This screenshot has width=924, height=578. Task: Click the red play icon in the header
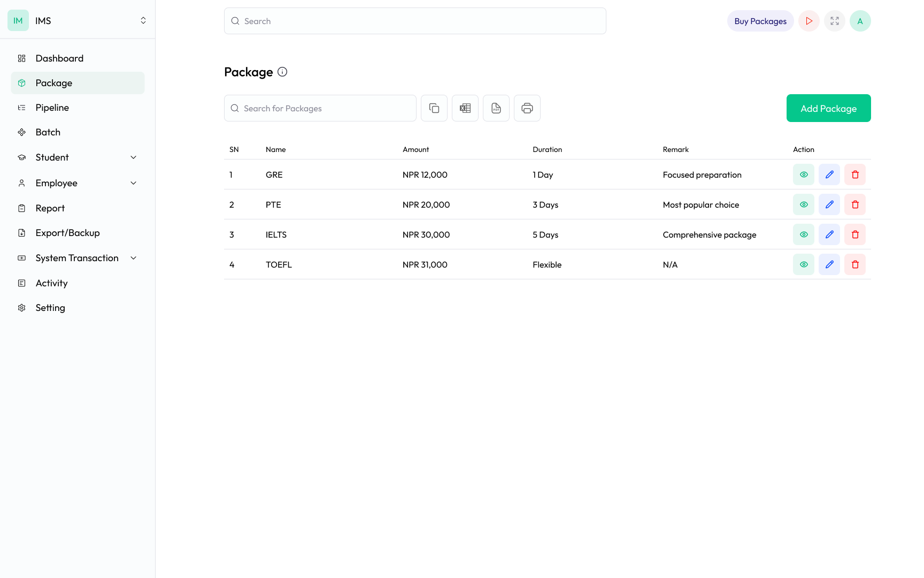[x=809, y=21]
